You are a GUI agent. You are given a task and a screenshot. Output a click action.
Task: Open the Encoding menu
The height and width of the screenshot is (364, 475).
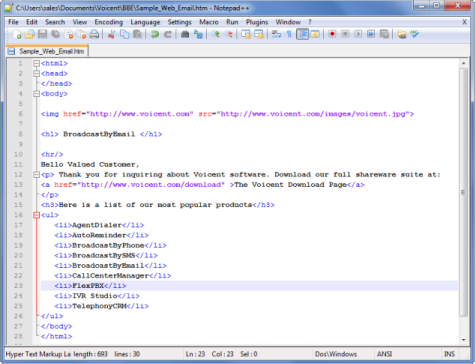[x=109, y=22]
